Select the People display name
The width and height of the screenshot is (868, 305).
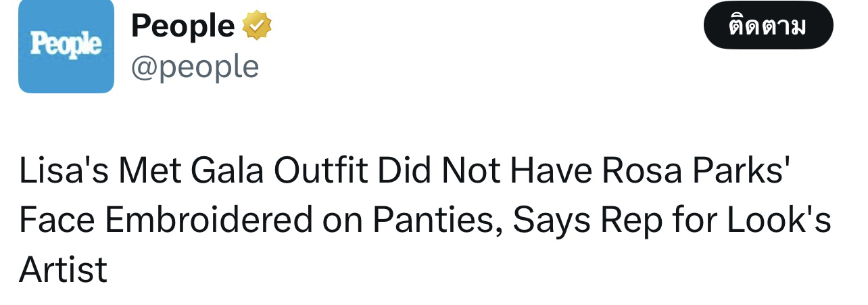click(x=183, y=26)
